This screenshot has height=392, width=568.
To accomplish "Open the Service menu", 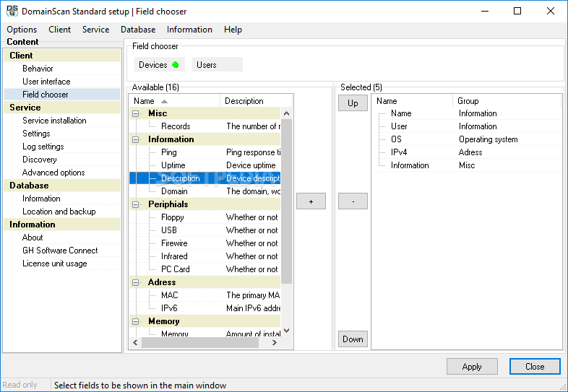I will click(95, 30).
